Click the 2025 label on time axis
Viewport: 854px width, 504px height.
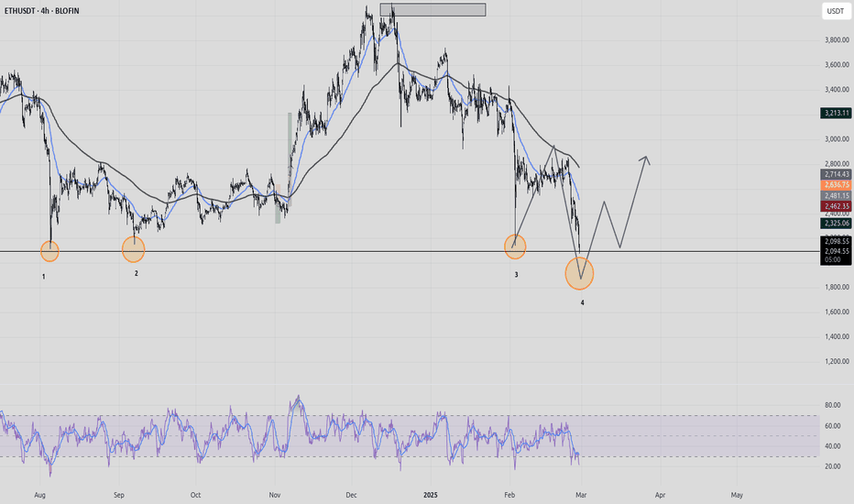point(431,495)
